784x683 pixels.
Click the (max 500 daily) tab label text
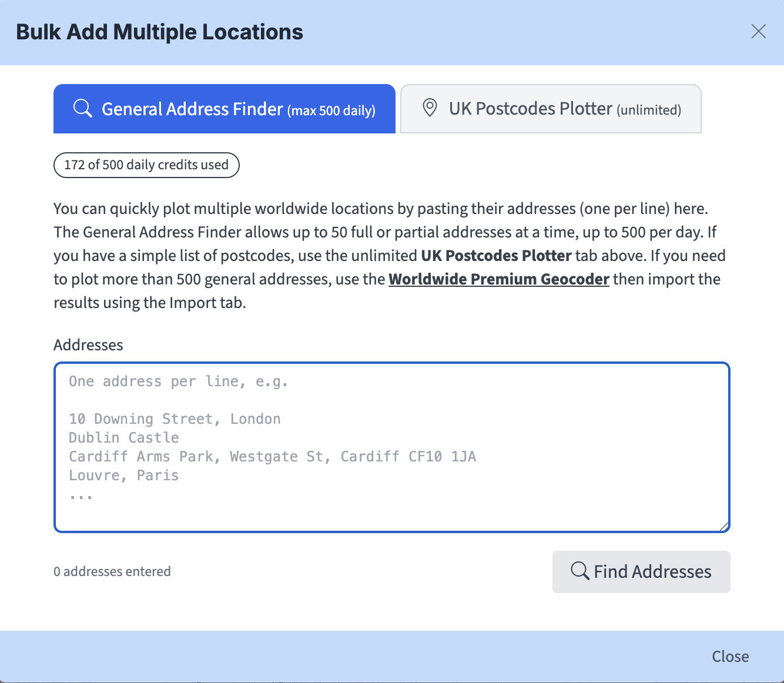331,111
